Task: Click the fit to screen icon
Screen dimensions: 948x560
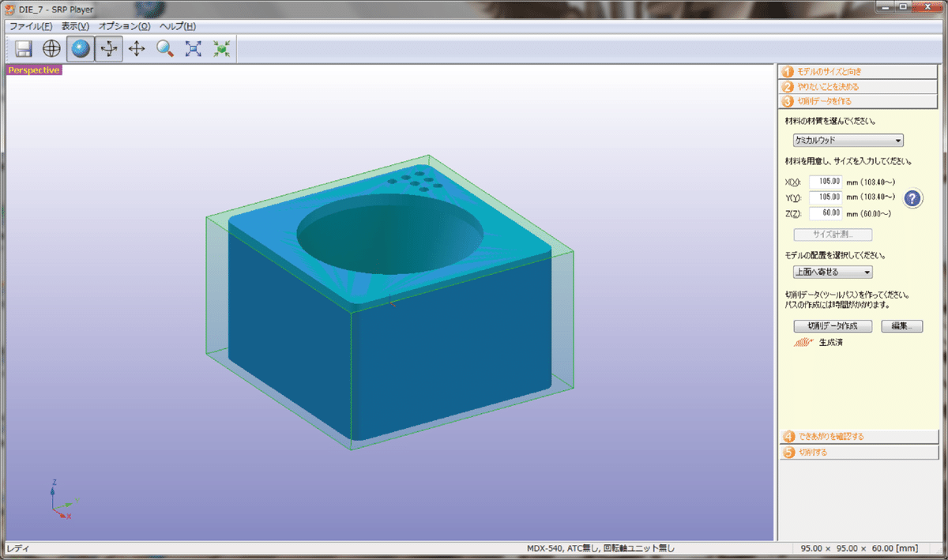Action: click(x=193, y=49)
